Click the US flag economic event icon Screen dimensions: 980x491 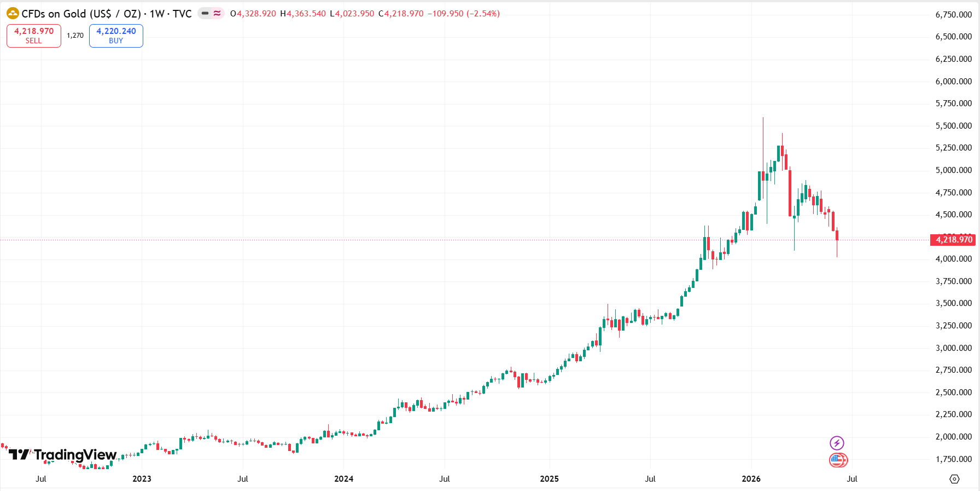pos(838,460)
